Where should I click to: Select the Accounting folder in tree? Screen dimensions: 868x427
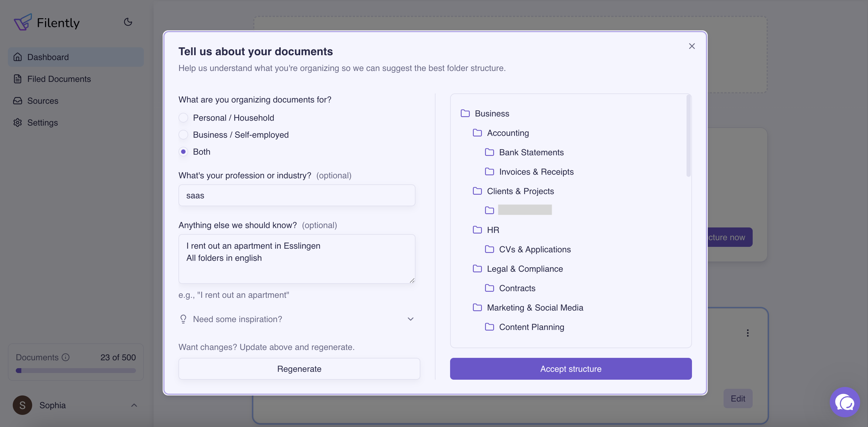coord(507,133)
